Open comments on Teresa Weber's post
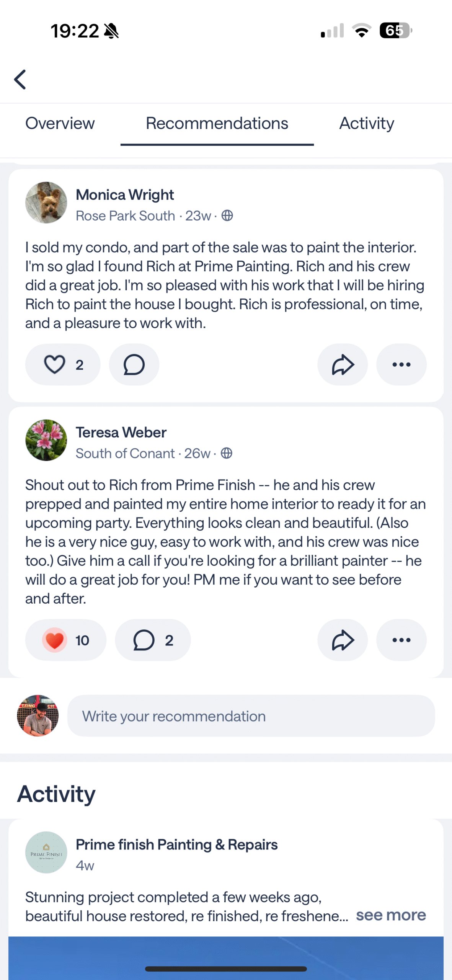The width and height of the screenshot is (452, 980). pos(152,640)
